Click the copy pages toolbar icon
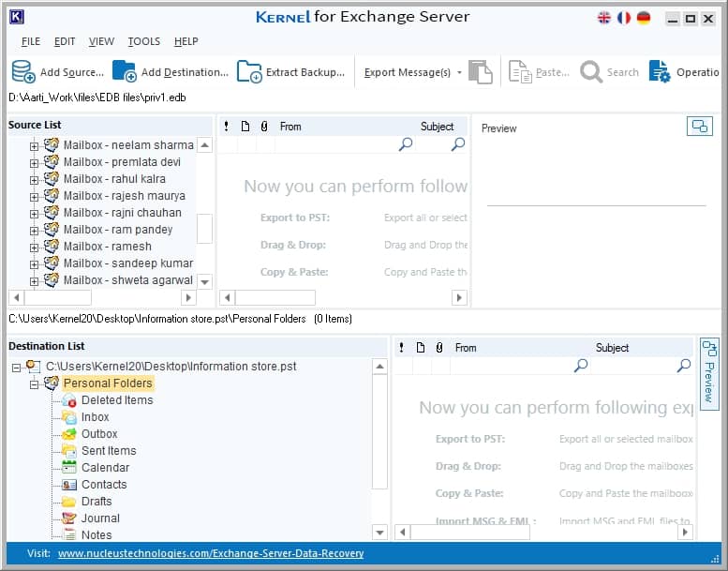Screen dimensions: 728x571 click(480, 72)
